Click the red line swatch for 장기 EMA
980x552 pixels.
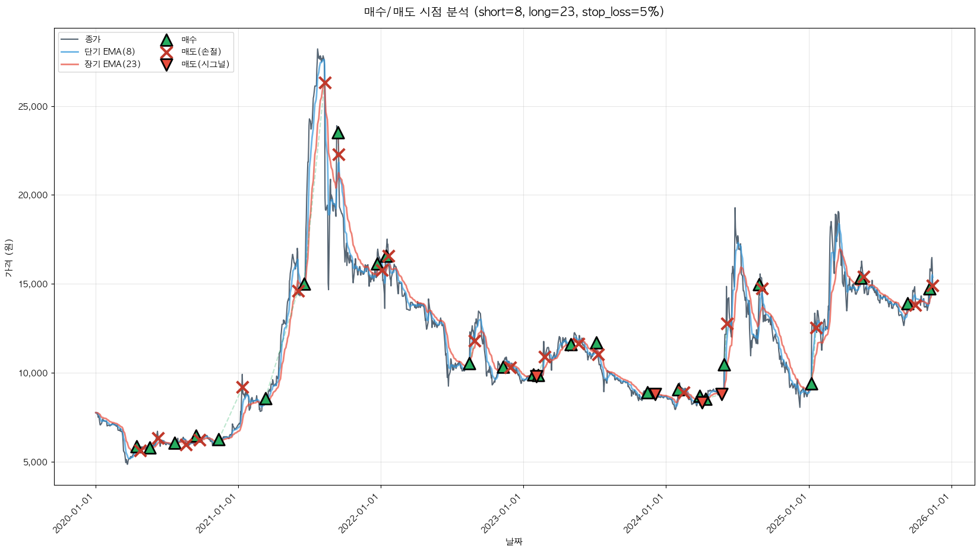click(70, 64)
